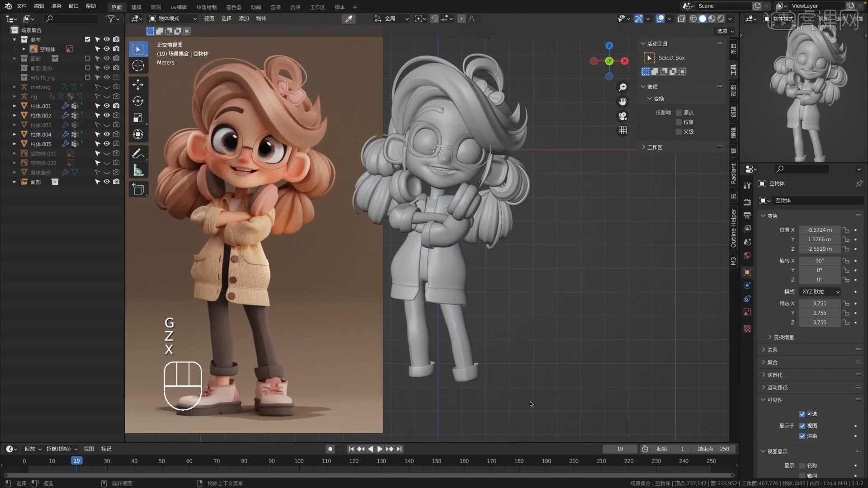Screen dimensions: 868x488
Task: Switch to the 雕刻 workspace tab
Action: click(x=156, y=7)
